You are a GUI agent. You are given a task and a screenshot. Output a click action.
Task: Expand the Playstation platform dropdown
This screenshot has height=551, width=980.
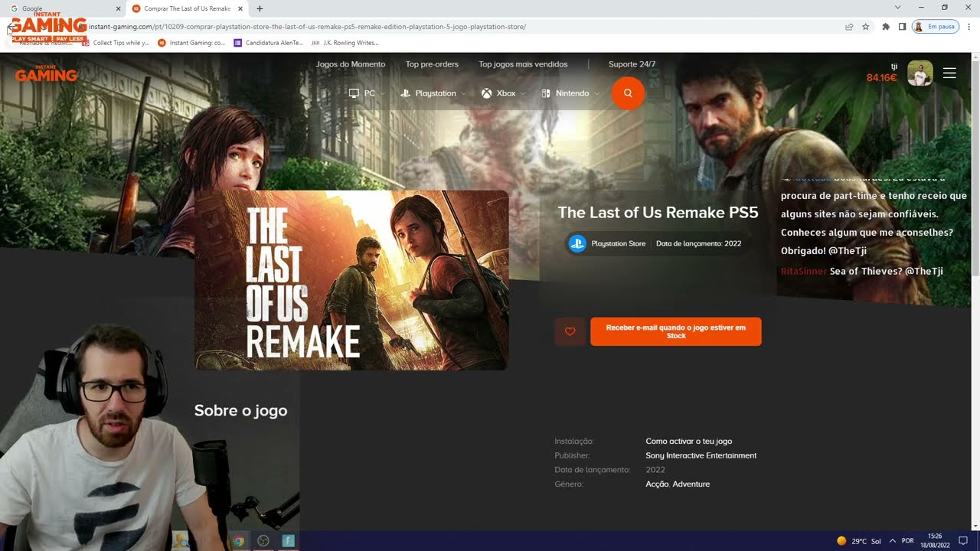433,93
